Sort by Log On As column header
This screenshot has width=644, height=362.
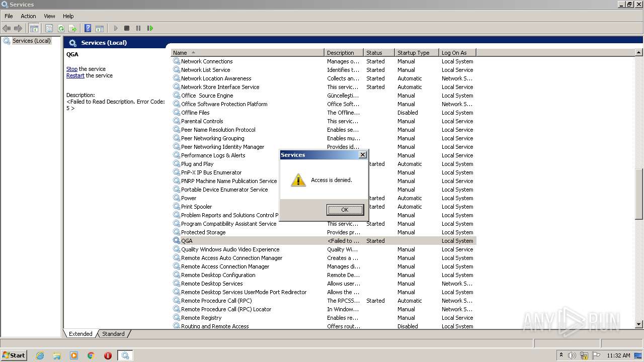click(x=457, y=52)
